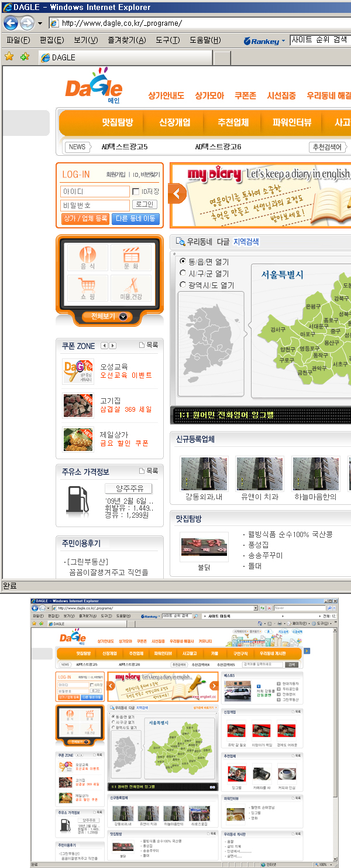The height and width of the screenshot is (868, 351).
Task: Click the 제일상가 food thumbnail in enlarged screenshot
Action: tap(78, 440)
